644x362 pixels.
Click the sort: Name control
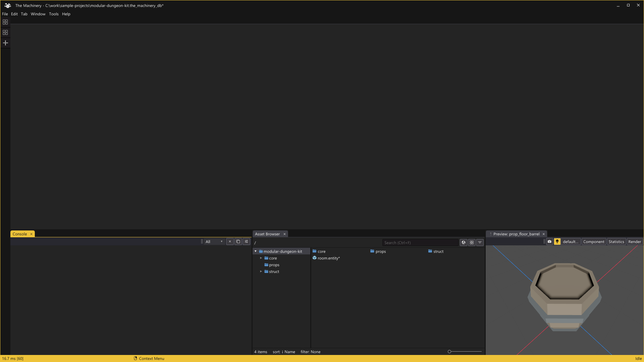point(284,352)
